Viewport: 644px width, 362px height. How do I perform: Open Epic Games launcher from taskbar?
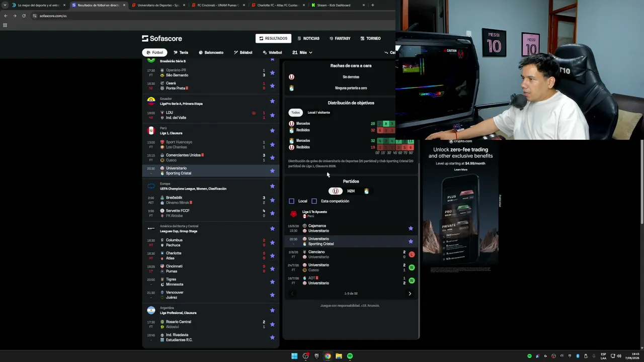click(x=316, y=356)
